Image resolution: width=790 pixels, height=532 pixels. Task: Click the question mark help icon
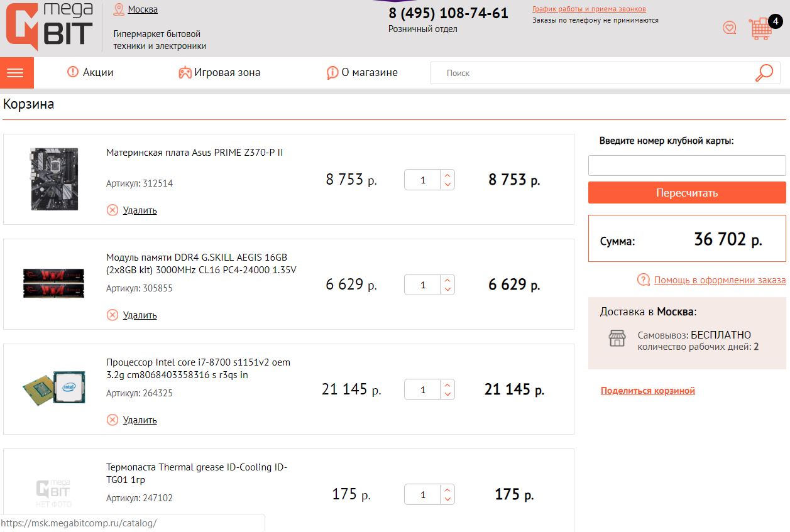644,280
